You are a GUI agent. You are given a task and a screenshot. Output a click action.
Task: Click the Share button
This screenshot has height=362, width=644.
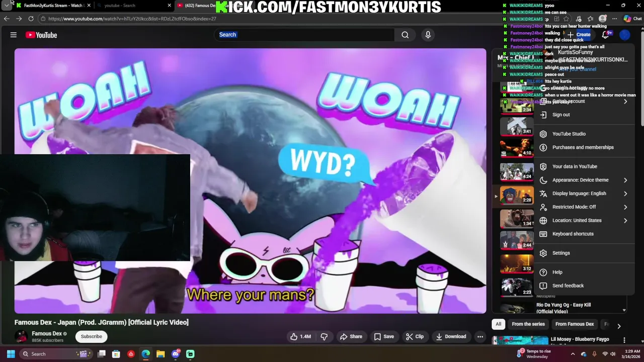[351, 336]
